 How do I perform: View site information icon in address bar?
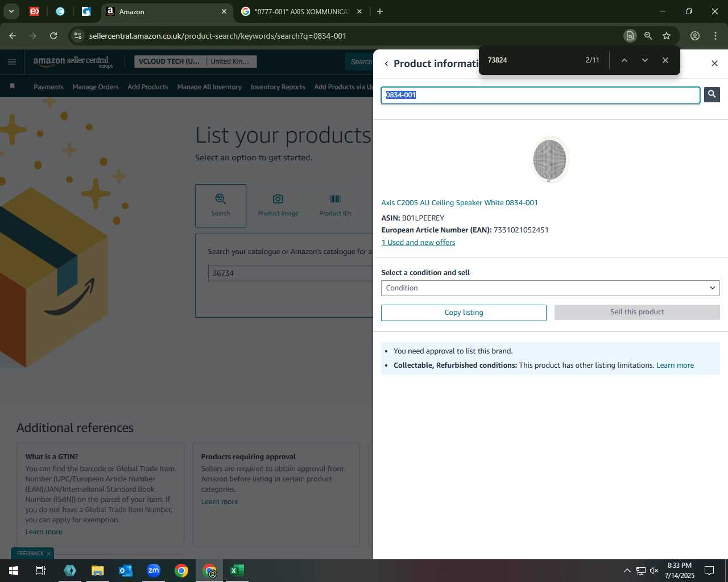tap(78, 36)
